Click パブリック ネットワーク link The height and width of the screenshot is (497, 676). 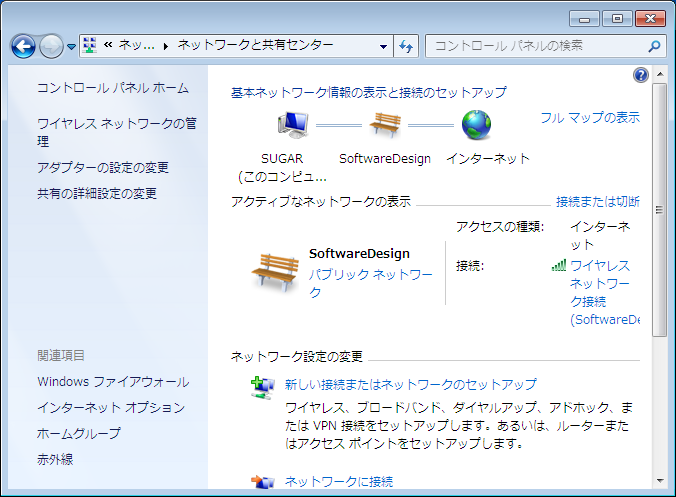coord(370,283)
